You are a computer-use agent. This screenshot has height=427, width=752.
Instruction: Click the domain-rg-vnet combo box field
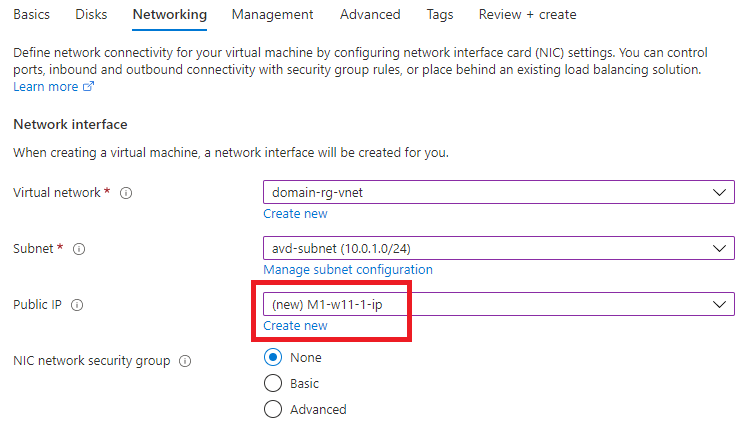499,192
